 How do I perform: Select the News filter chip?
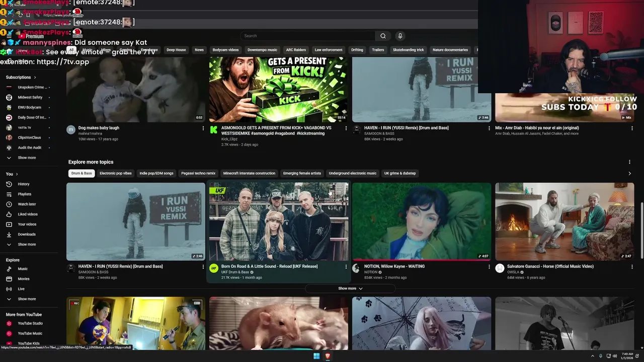[199, 50]
